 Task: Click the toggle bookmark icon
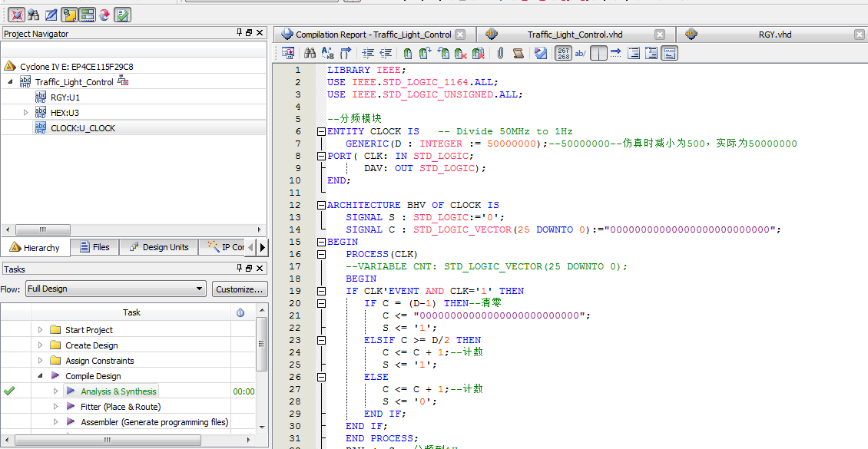pos(408,53)
